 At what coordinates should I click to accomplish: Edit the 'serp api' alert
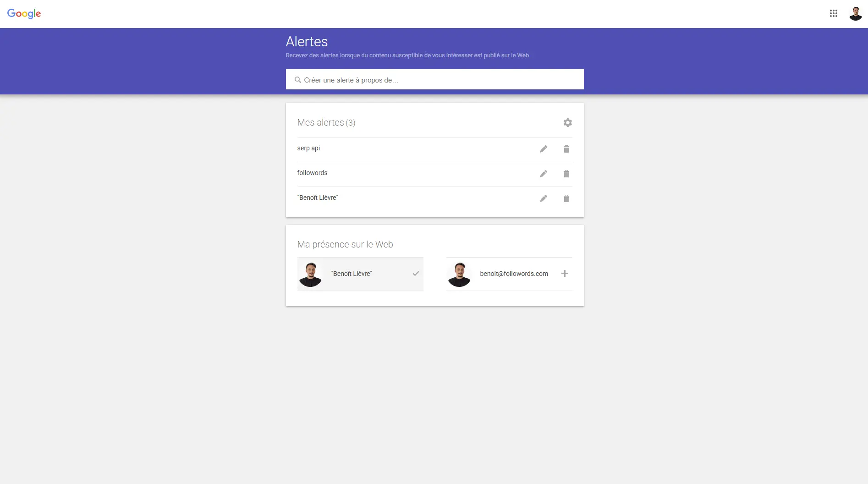point(543,149)
